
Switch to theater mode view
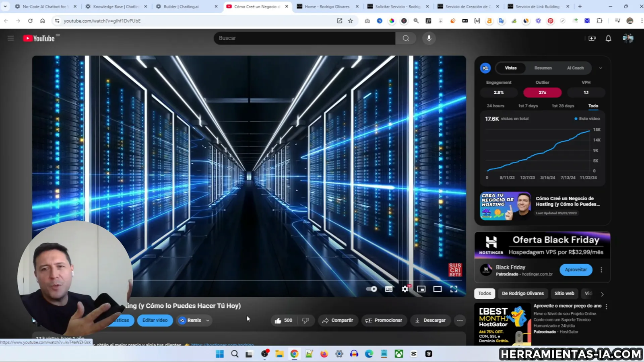click(x=437, y=289)
